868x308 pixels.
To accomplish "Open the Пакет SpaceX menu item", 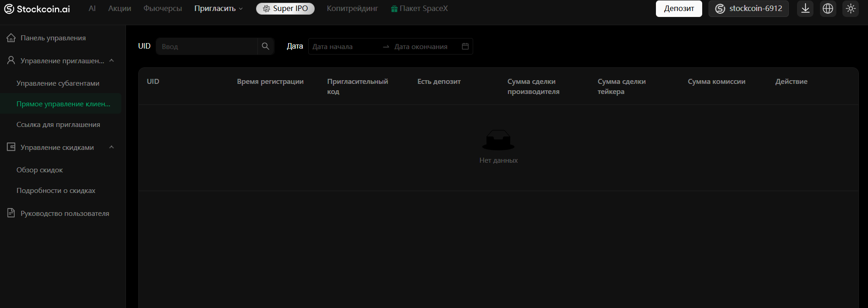I will (420, 8).
